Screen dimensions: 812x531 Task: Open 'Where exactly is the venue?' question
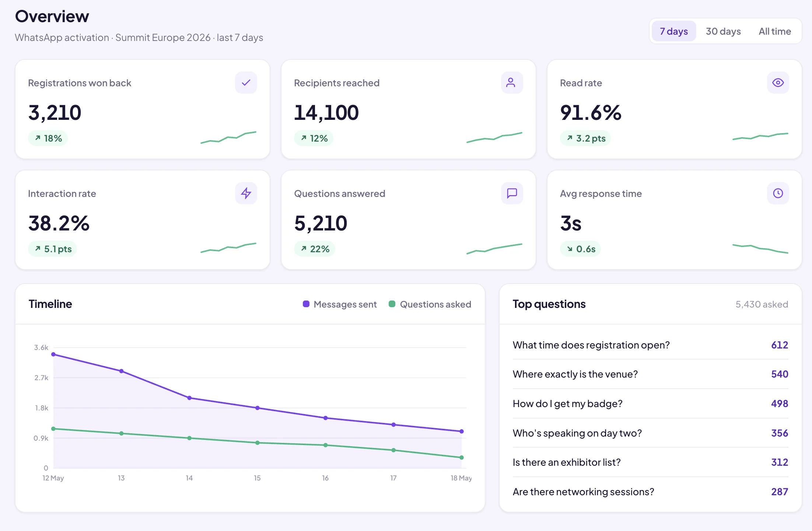650,374
